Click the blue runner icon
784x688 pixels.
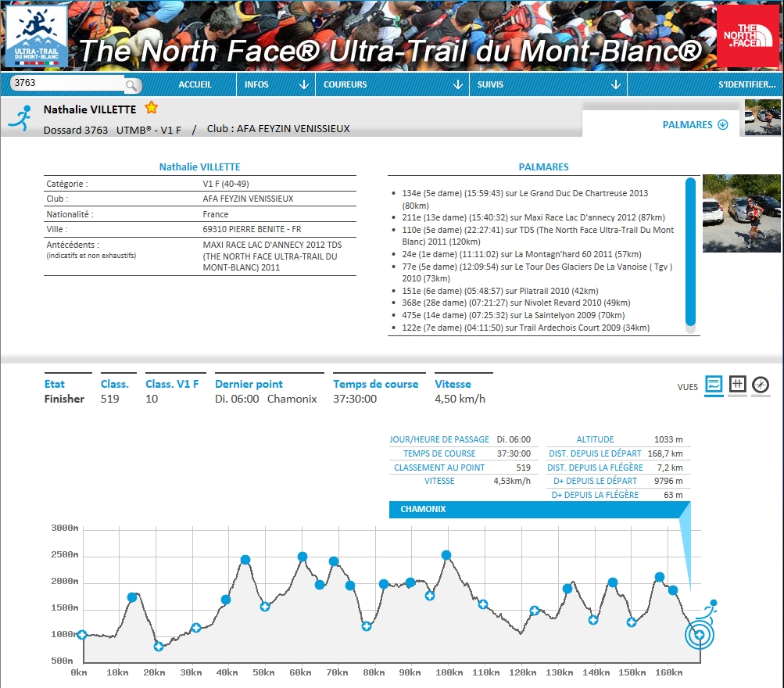pos(20,118)
